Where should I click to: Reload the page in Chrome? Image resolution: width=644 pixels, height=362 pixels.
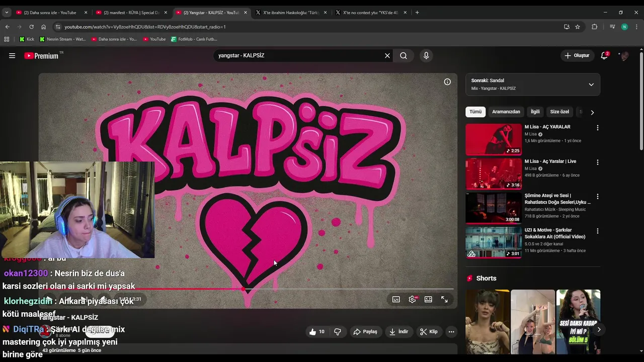31,27
